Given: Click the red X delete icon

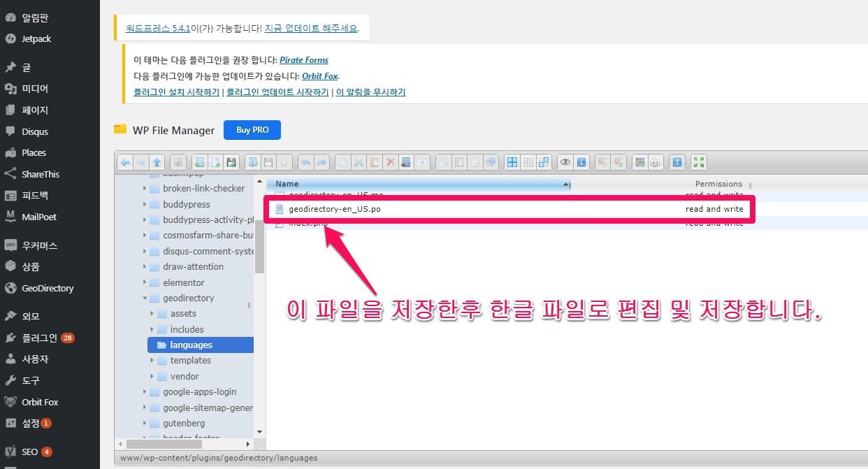Looking at the screenshot, I should 390,162.
